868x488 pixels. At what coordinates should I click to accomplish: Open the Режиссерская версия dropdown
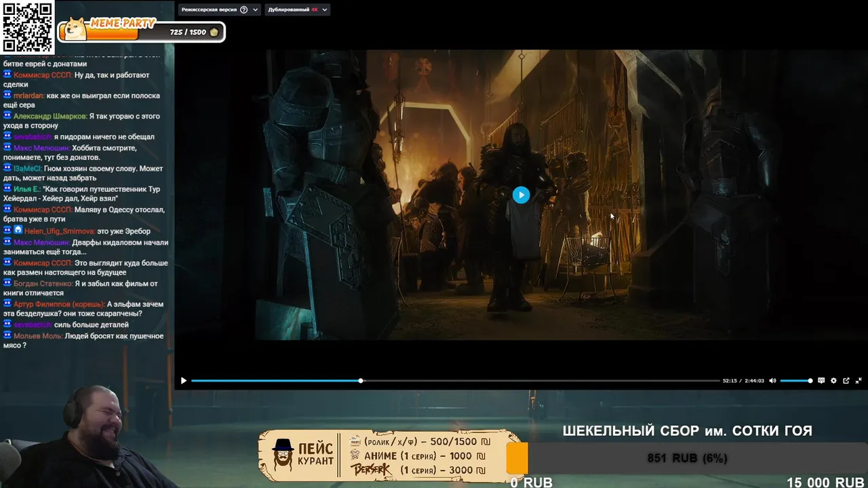pyautogui.click(x=220, y=9)
